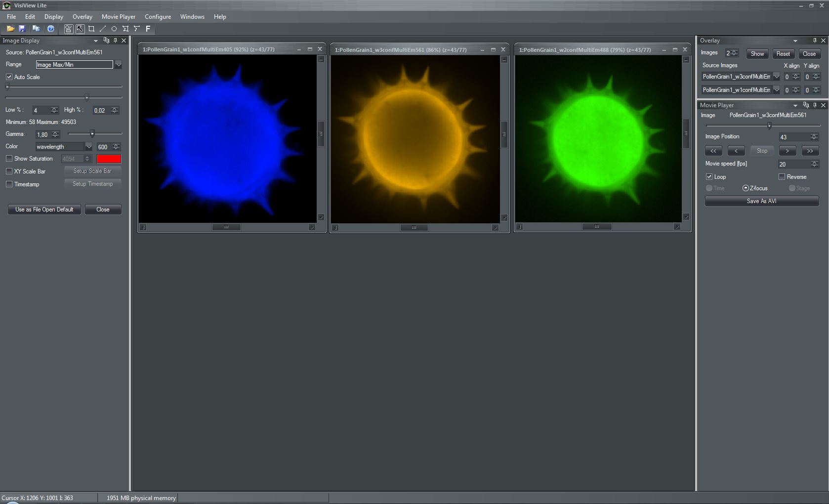Screen dimensions: 829x504
Task: Save the image using the floppy disk icon
Action: click(22, 29)
